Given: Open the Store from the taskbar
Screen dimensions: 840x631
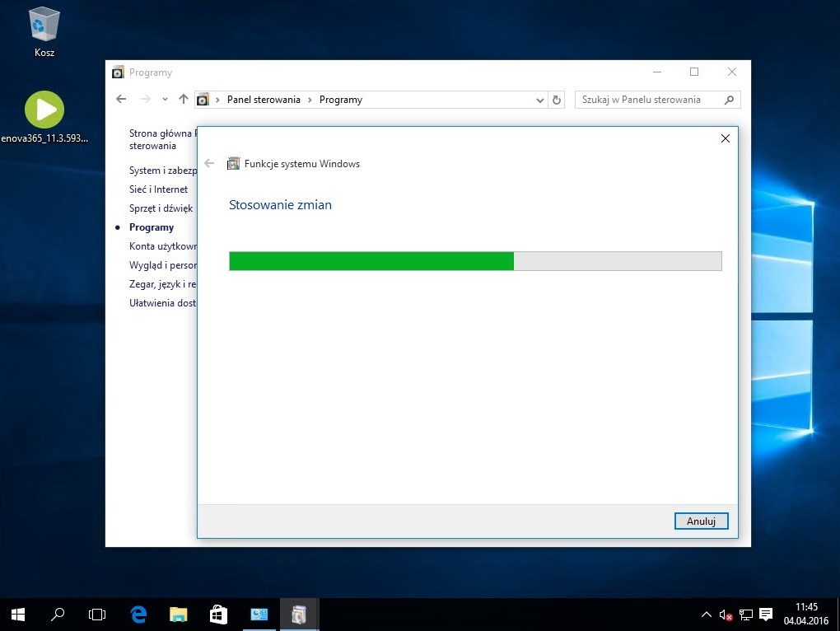Looking at the screenshot, I should coord(218,614).
